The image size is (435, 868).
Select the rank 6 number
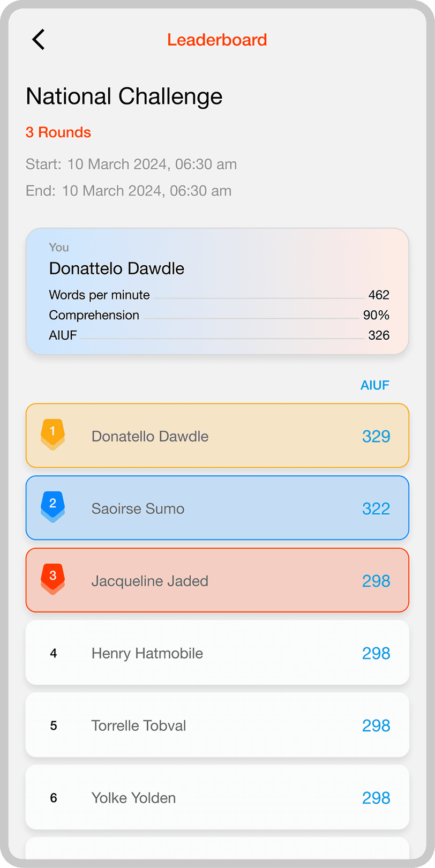(x=54, y=798)
